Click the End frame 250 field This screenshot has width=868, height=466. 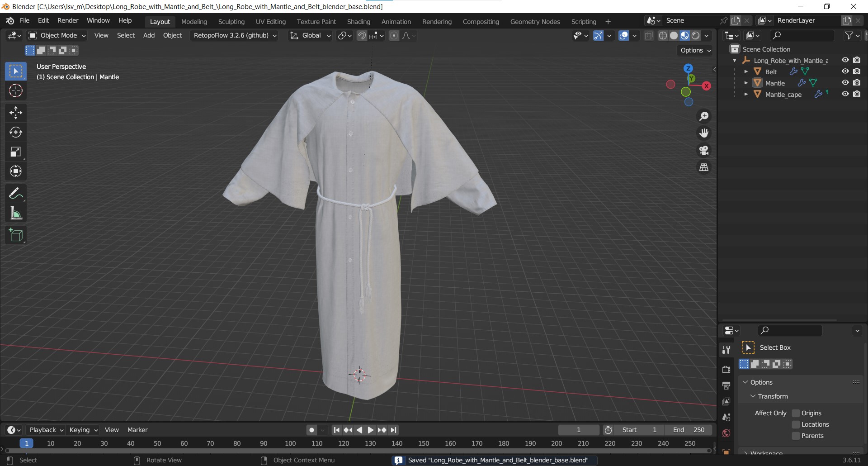click(x=688, y=430)
